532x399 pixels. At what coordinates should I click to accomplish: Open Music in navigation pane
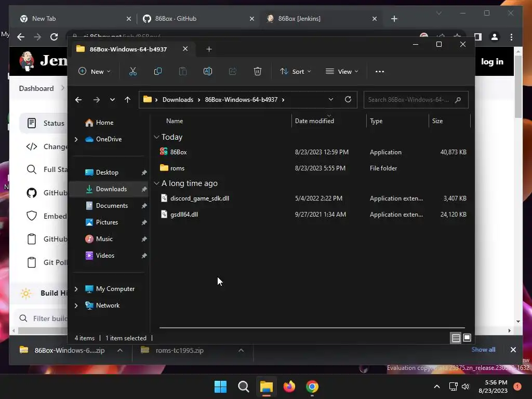[x=104, y=239]
